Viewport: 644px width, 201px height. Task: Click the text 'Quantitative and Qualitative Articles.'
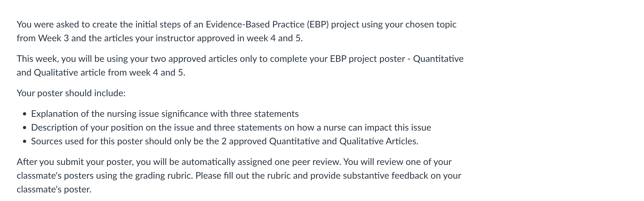[344, 141]
